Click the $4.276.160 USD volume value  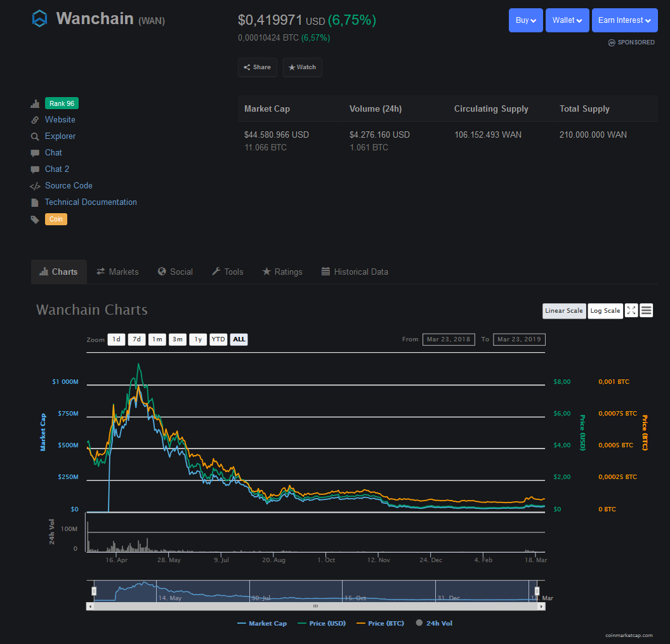click(x=379, y=135)
